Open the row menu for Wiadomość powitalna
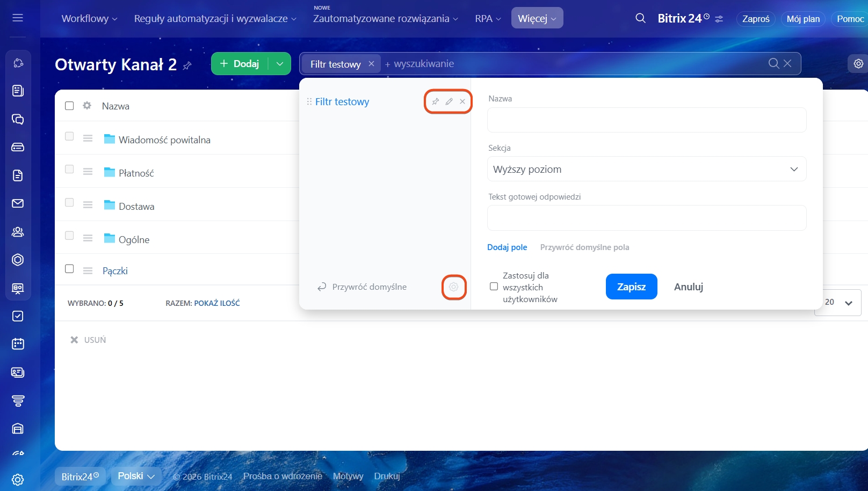 tap(88, 138)
